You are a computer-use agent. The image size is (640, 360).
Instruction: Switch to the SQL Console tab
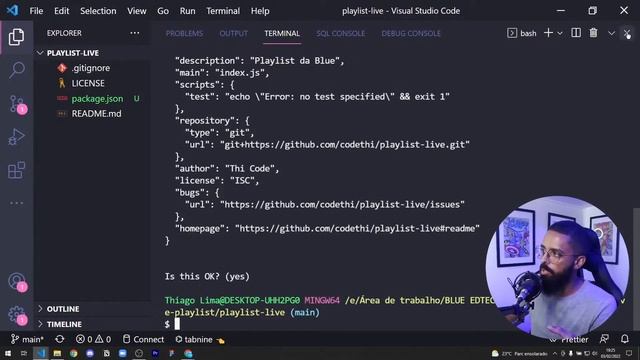[340, 33]
